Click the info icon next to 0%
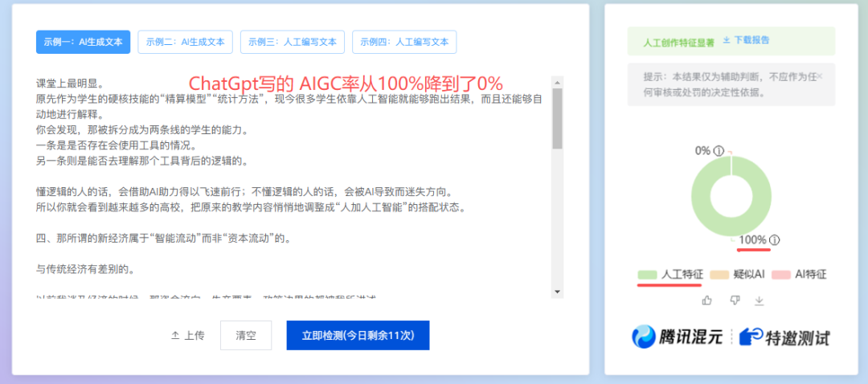Image resolution: width=868 pixels, height=384 pixels. click(x=719, y=150)
